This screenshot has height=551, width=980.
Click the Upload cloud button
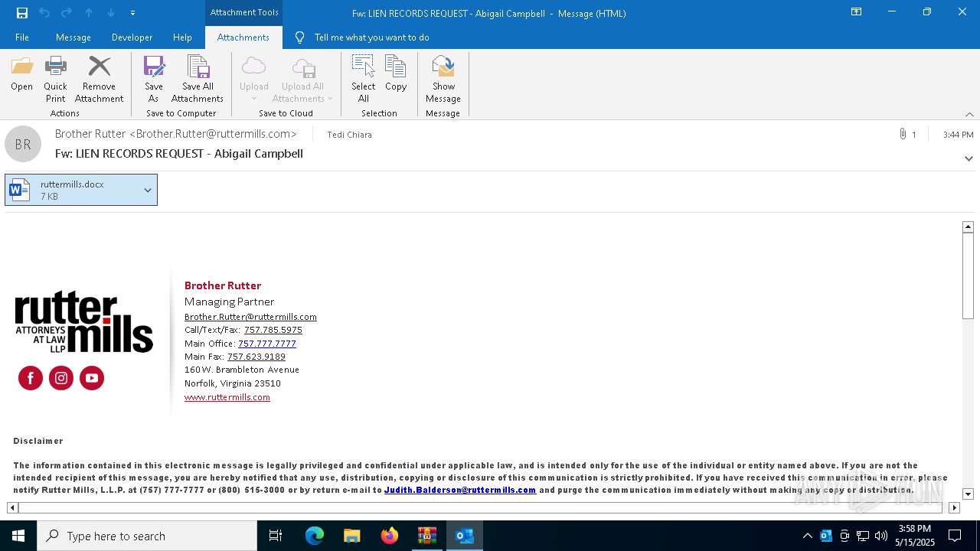click(253, 80)
